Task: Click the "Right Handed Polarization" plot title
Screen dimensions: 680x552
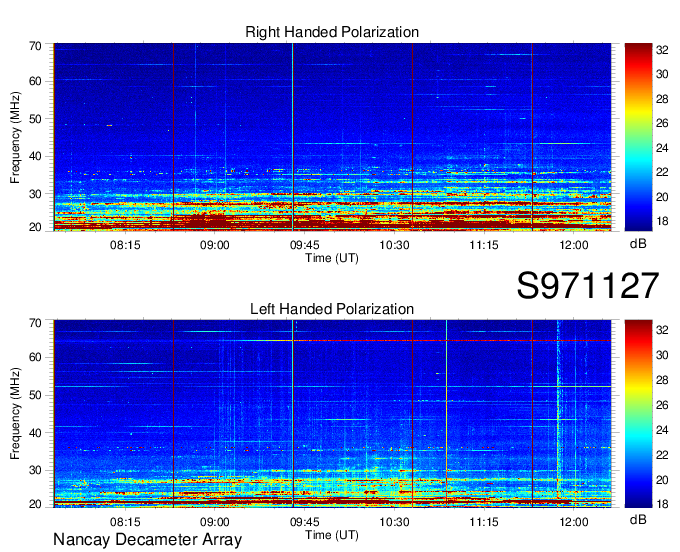Action: (x=332, y=32)
